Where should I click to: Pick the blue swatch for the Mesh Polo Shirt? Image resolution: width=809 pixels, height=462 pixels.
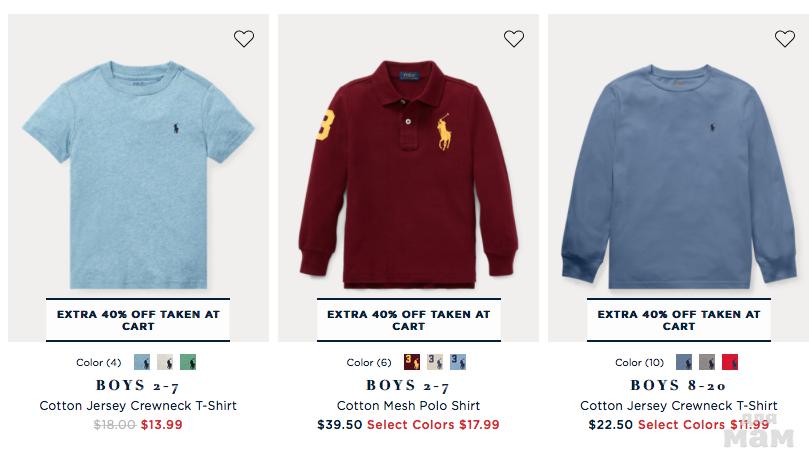[457, 362]
